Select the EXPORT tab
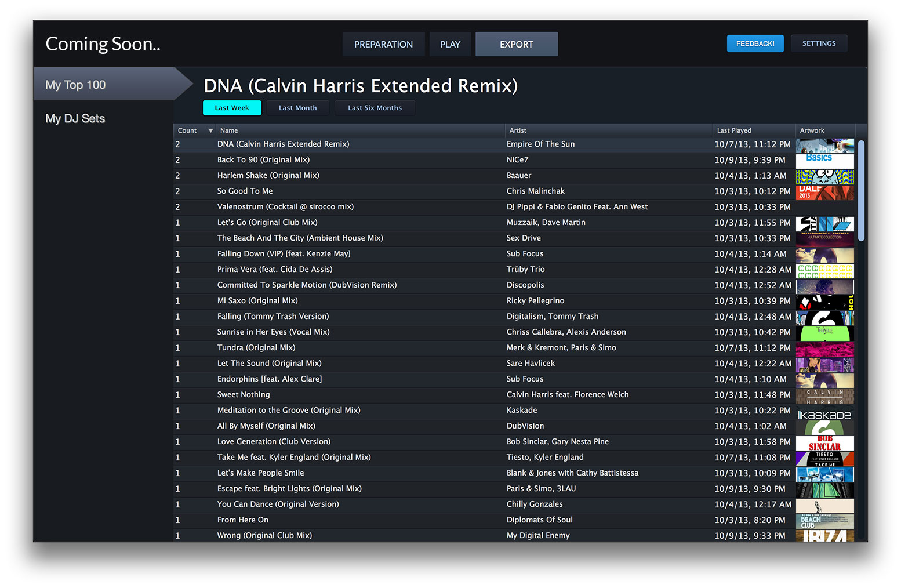Viewport: 901px width, 588px height. 517,44
